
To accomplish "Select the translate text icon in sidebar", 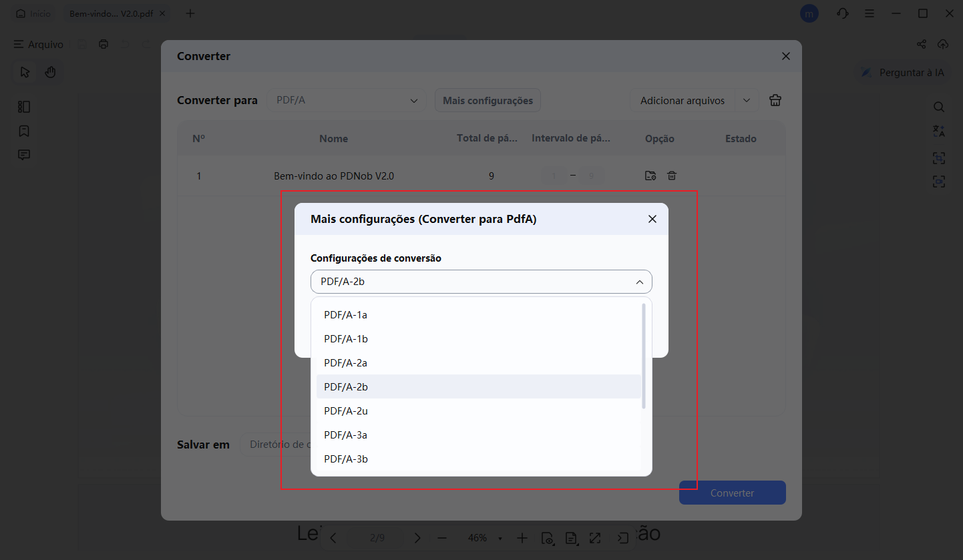I will (x=939, y=131).
